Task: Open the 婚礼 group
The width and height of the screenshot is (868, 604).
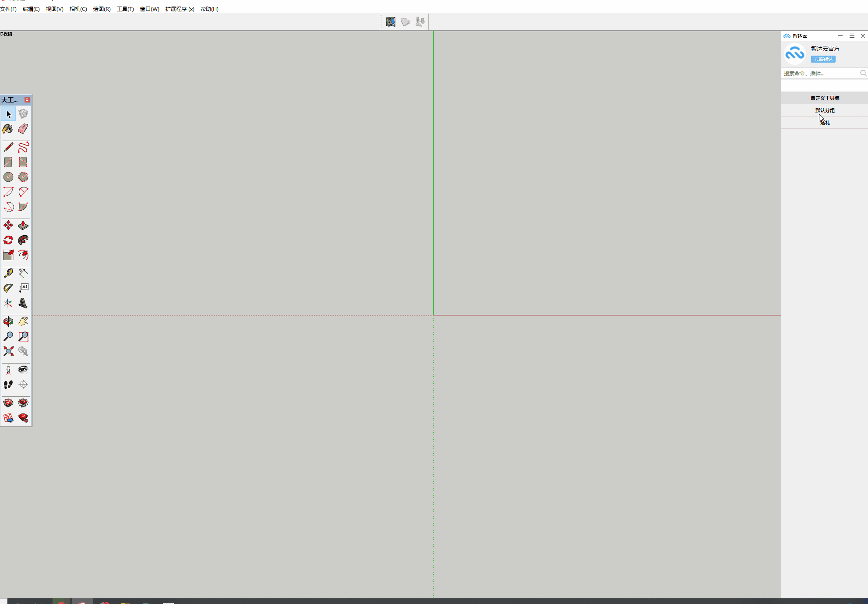Action: [825, 123]
